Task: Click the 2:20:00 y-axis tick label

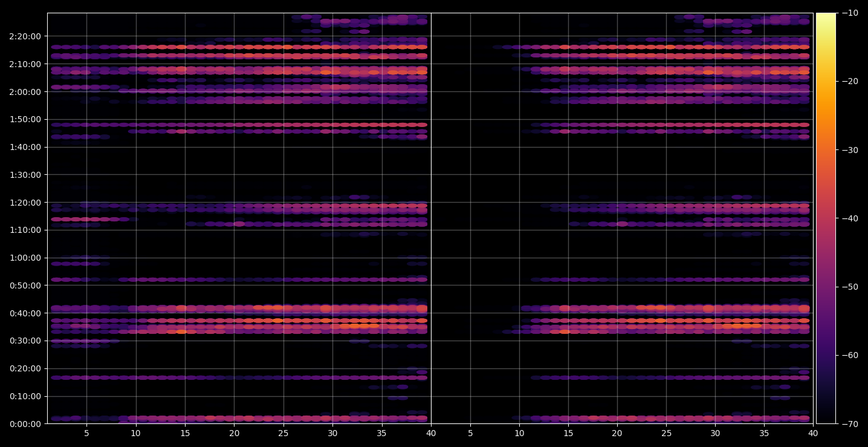Action: point(25,36)
